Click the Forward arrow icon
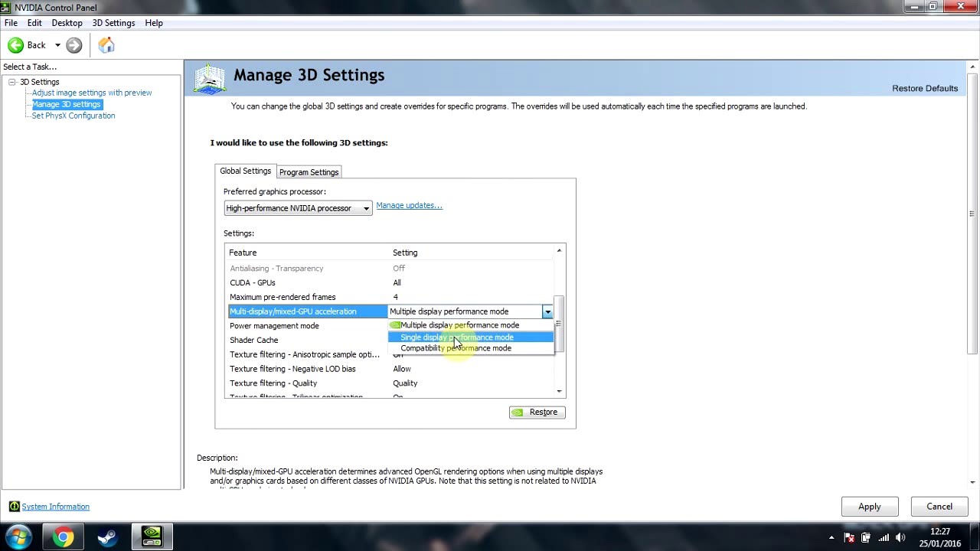This screenshot has height=551, width=980. 73,45
